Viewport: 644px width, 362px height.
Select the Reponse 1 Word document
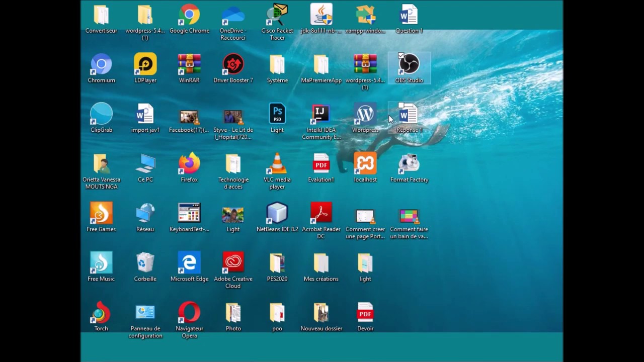(x=409, y=114)
